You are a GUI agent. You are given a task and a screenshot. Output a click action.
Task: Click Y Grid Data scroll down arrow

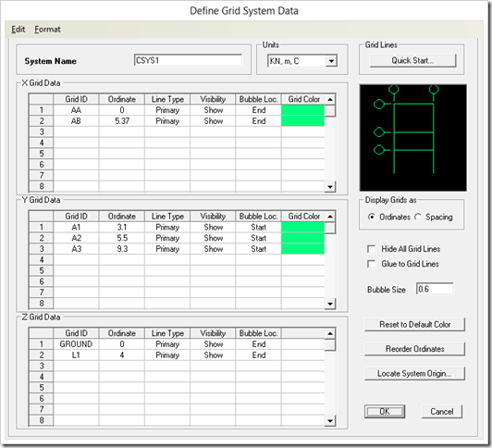pos(330,304)
